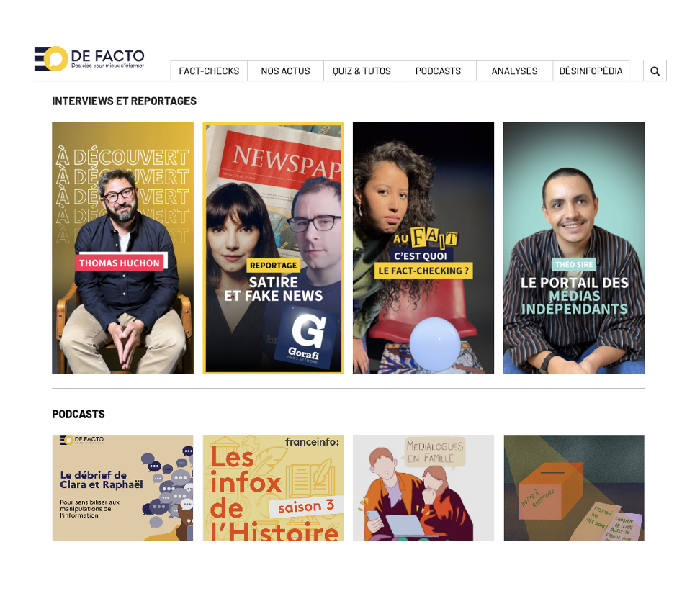Screen dimensions: 700x596
Task: Open Théo Sire médias indépendants card
Action: pyautogui.click(x=574, y=248)
